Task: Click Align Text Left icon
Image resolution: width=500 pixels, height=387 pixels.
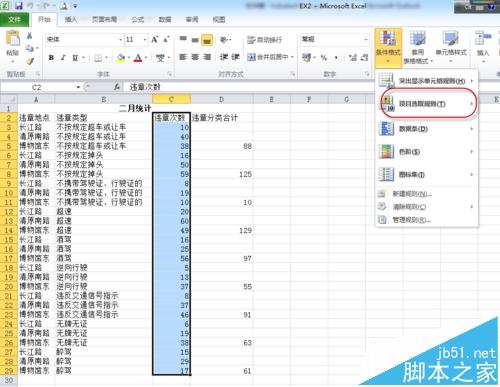Action: pyautogui.click(x=183, y=57)
